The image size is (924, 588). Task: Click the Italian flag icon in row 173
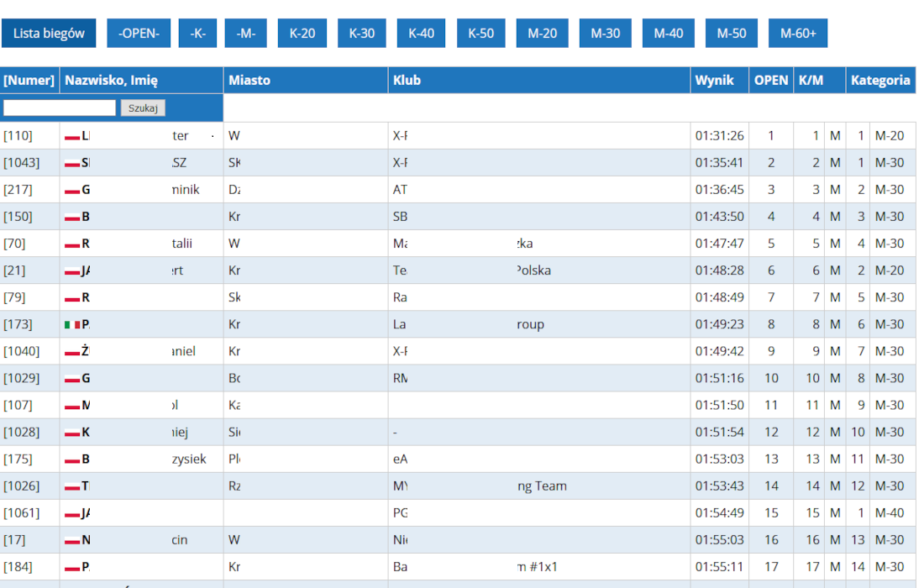pos(72,324)
